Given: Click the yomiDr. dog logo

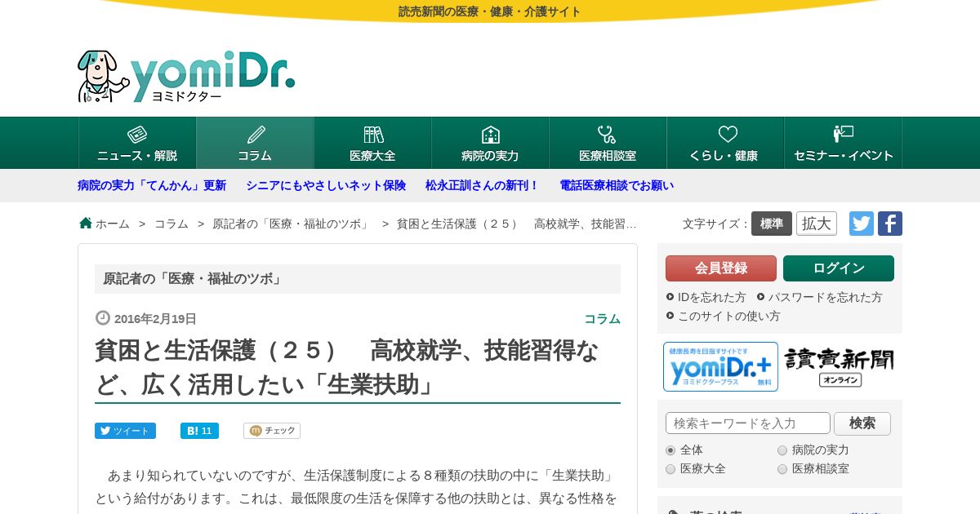Looking at the screenshot, I should 186,76.
